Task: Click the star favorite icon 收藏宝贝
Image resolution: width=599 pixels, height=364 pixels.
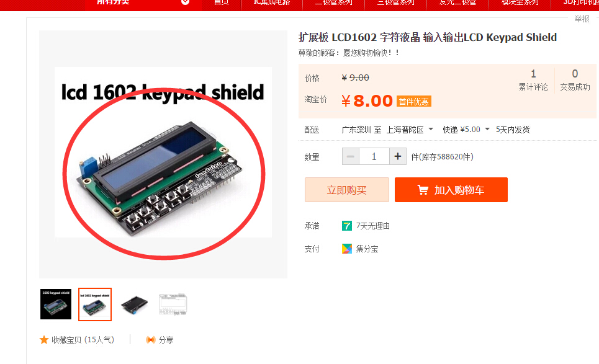Action: pos(44,340)
